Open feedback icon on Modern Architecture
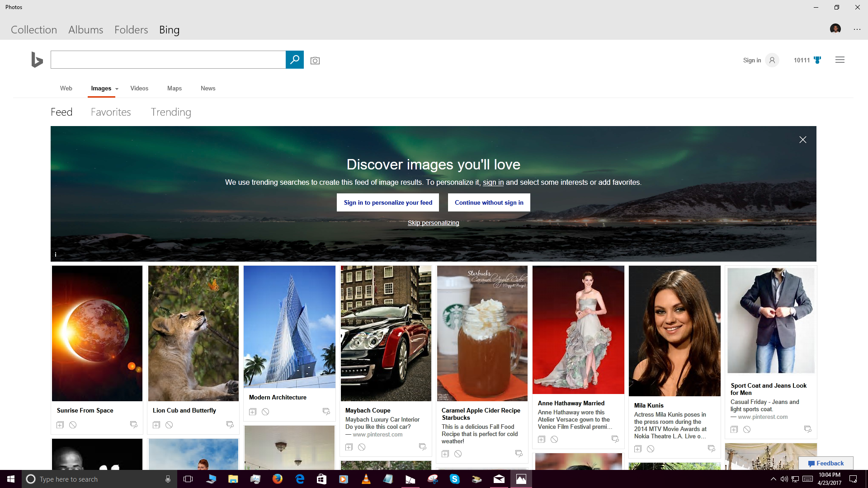Screen dimensions: 868x488 click(326, 412)
